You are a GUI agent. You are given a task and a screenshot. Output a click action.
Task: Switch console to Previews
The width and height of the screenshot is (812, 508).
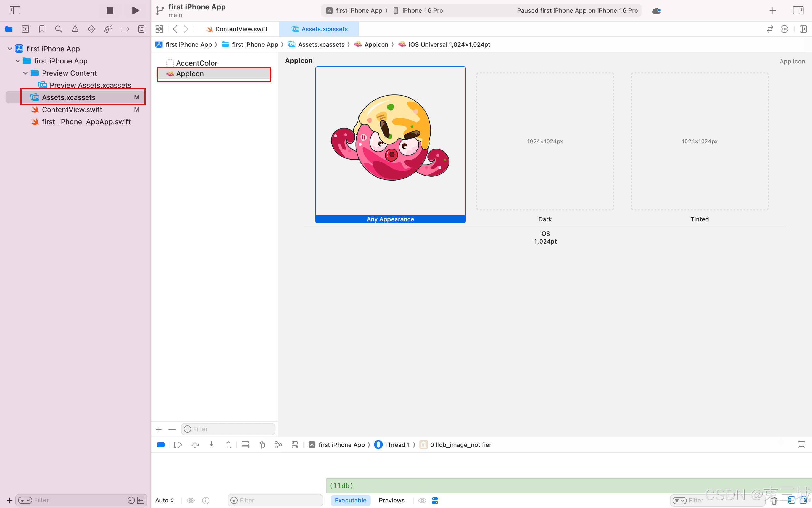pos(392,500)
